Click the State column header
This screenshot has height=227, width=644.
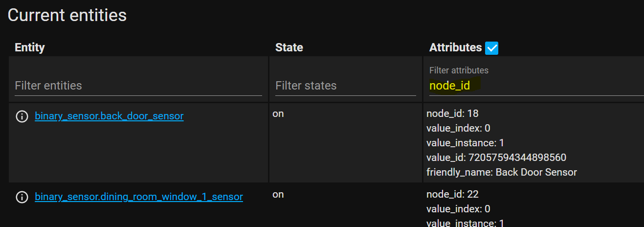289,47
